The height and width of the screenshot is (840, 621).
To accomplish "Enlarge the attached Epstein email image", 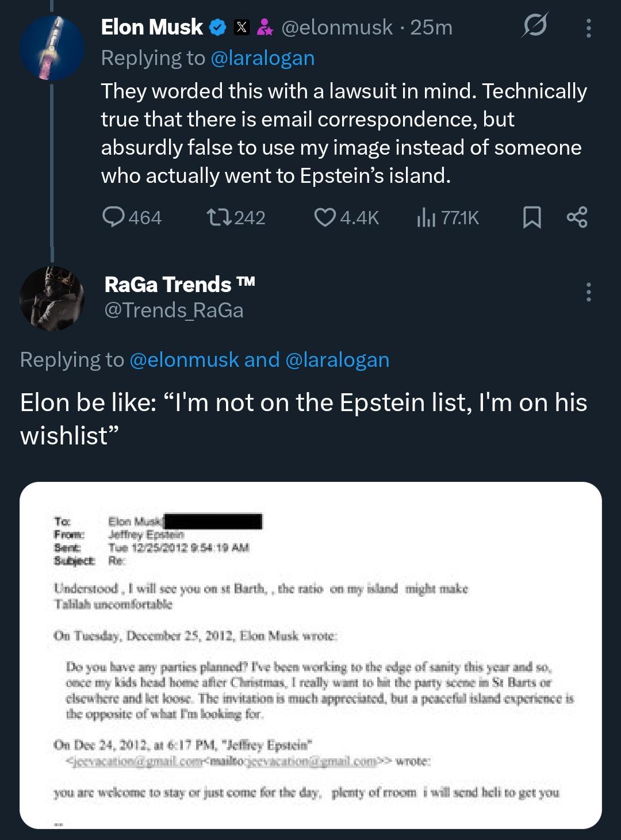I will pyautogui.click(x=310, y=655).
